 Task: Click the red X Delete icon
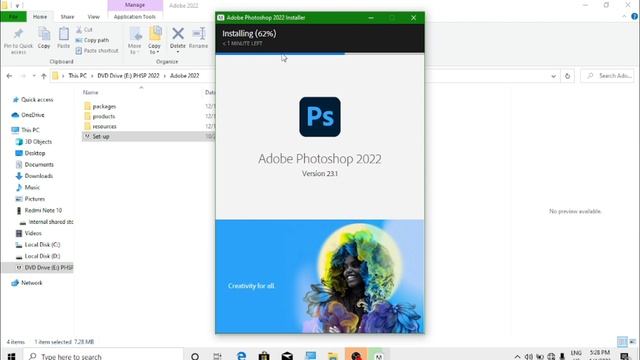coord(178,33)
